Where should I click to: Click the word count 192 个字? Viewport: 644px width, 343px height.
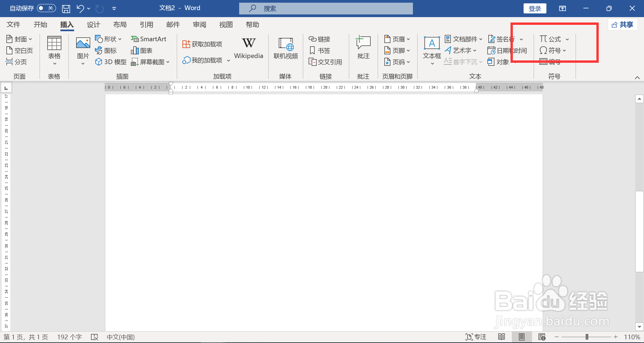pos(69,337)
